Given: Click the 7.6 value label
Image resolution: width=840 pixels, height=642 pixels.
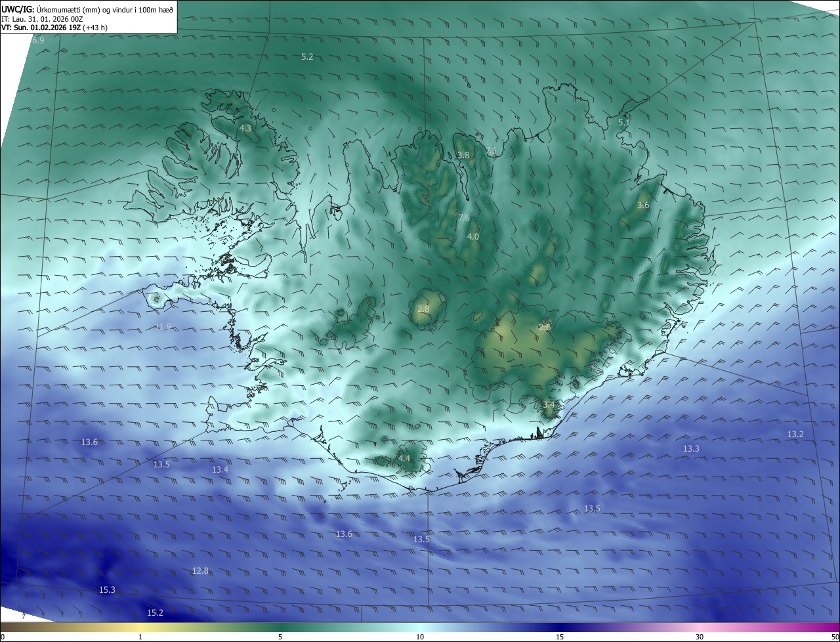Looking at the screenshot, I should point(464,217).
